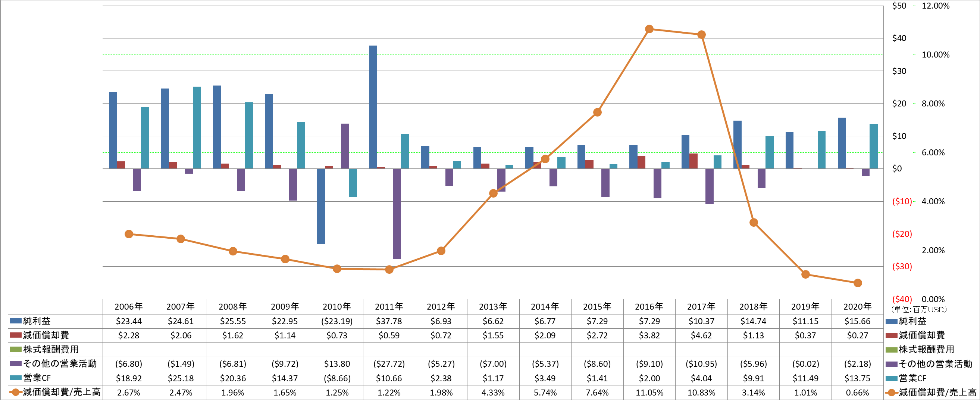The width and height of the screenshot is (980, 400).
Task: Select the 純利益 cell showing $23.44
Action: click(129, 321)
